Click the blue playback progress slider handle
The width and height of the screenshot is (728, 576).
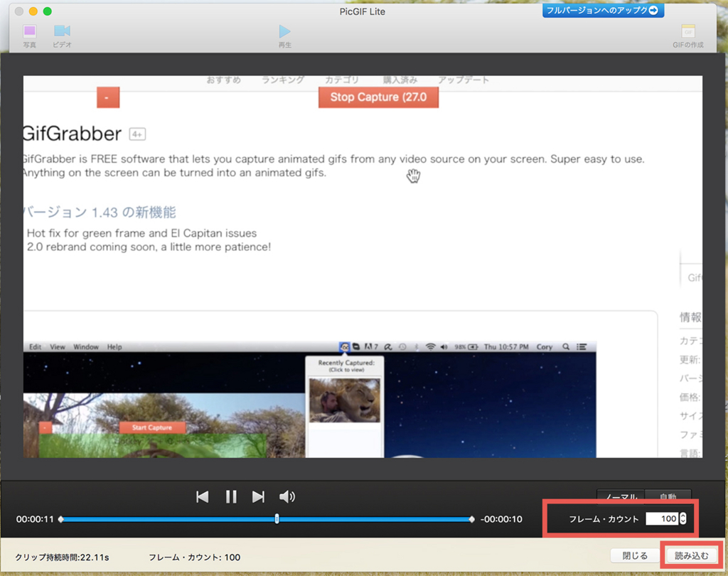tap(277, 519)
